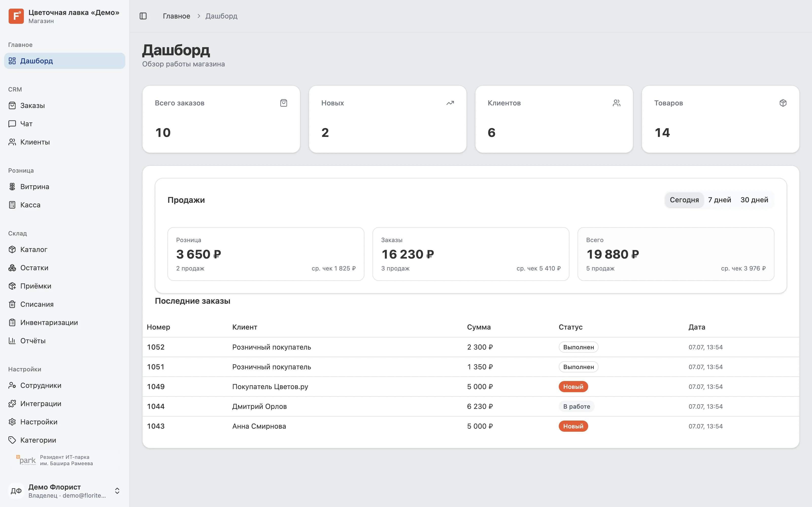Open the Касса cash register icon
Image resolution: width=812 pixels, height=507 pixels.
(x=12, y=205)
